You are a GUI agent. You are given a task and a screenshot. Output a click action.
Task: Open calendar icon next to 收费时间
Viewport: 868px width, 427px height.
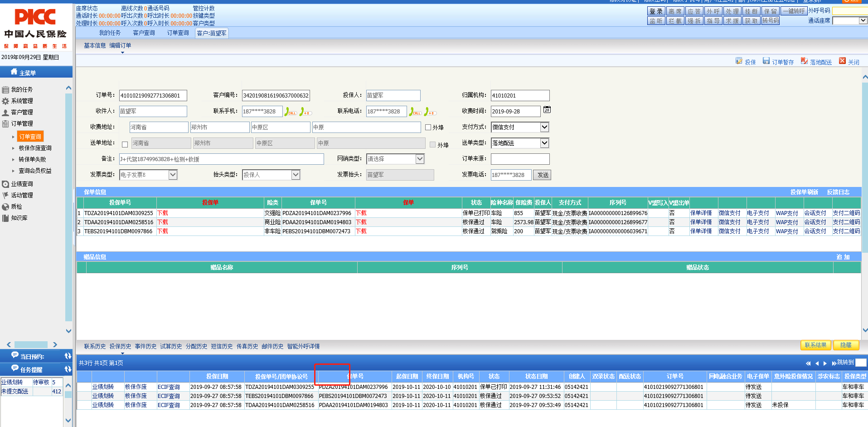pyautogui.click(x=547, y=110)
